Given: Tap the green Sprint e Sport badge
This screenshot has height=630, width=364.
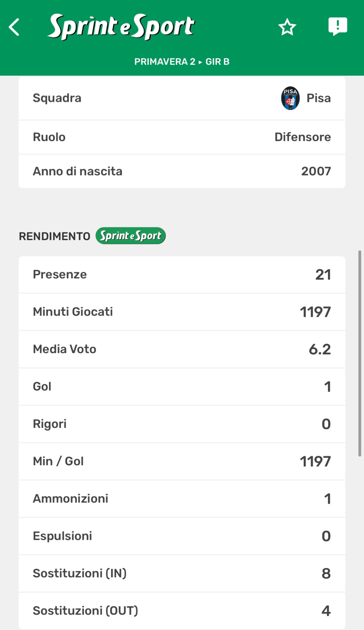Looking at the screenshot, I should click(131, 236).
